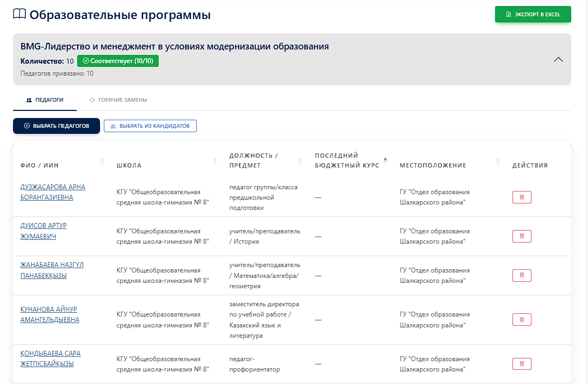
Task: Delete Қондыбаева Сара via trash icon
Action: (x=522, y=364)
